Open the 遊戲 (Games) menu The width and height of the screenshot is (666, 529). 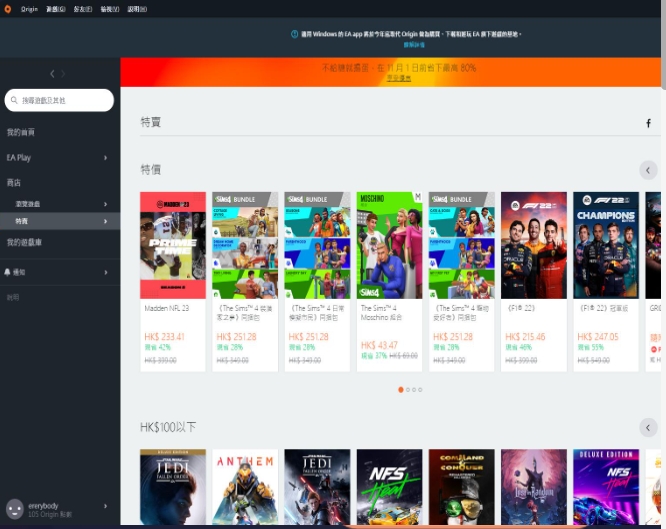click(56, 9)
